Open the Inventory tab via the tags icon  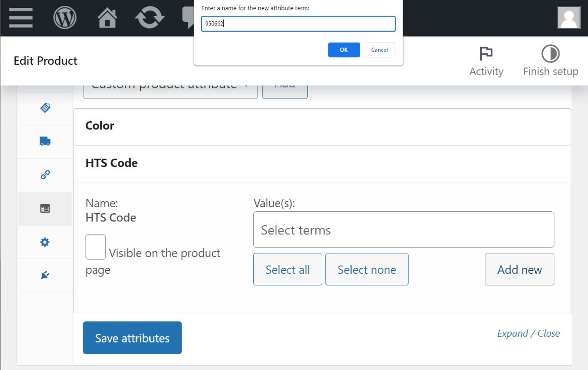(x=45, y=107)
